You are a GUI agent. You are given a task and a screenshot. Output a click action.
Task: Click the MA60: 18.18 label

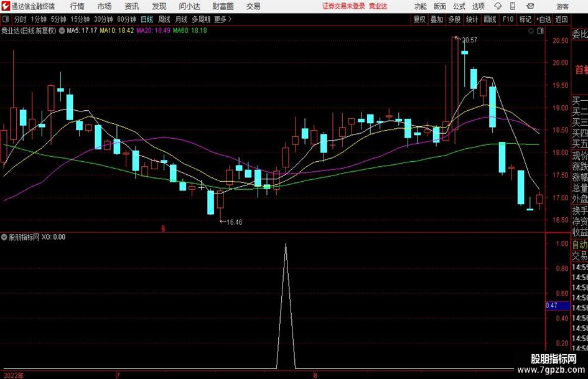coord(190,30)
